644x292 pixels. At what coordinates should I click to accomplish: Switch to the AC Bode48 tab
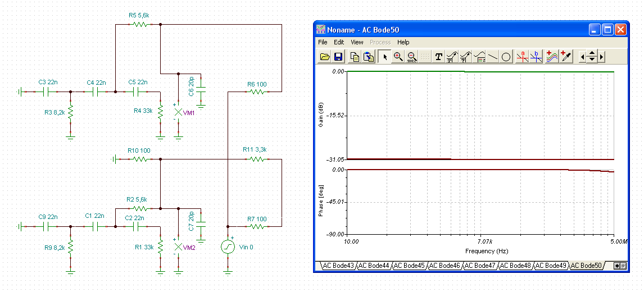516,266
